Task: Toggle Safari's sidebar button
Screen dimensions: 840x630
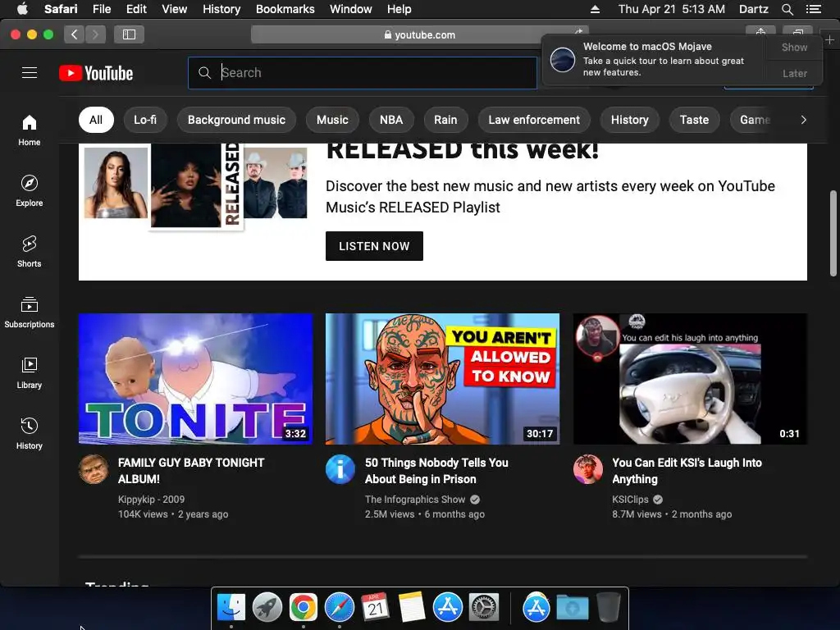Action: tap(129, 34)
